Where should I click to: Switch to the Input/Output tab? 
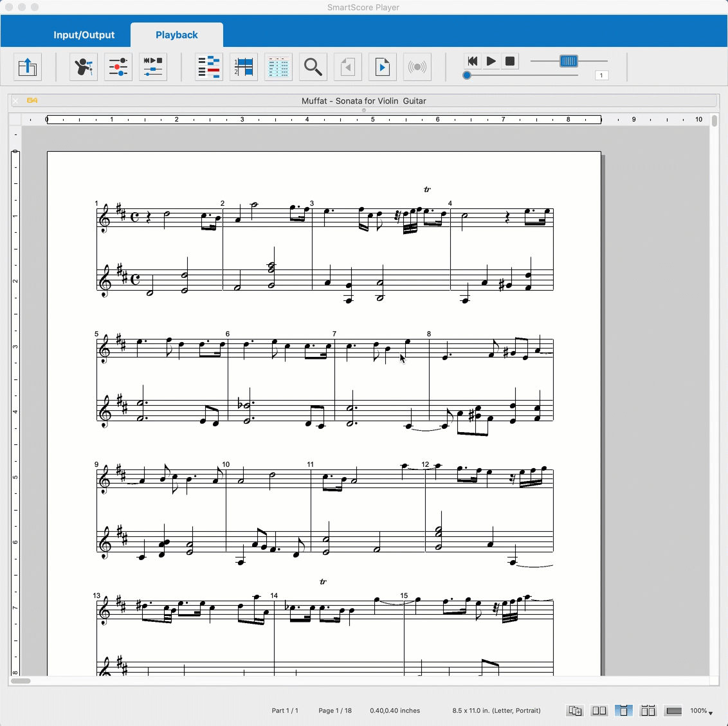pyautogui.click(x=84, y=35)
